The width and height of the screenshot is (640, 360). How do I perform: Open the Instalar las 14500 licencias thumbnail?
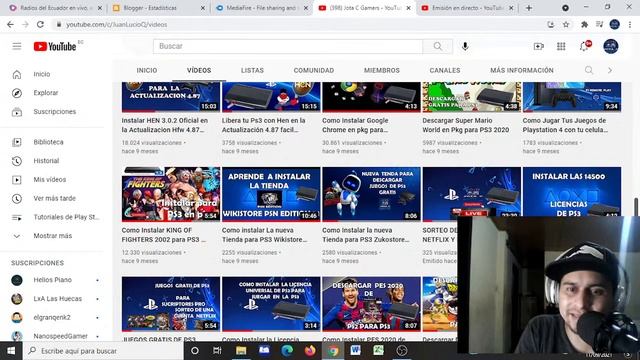(x=572, y=191)
